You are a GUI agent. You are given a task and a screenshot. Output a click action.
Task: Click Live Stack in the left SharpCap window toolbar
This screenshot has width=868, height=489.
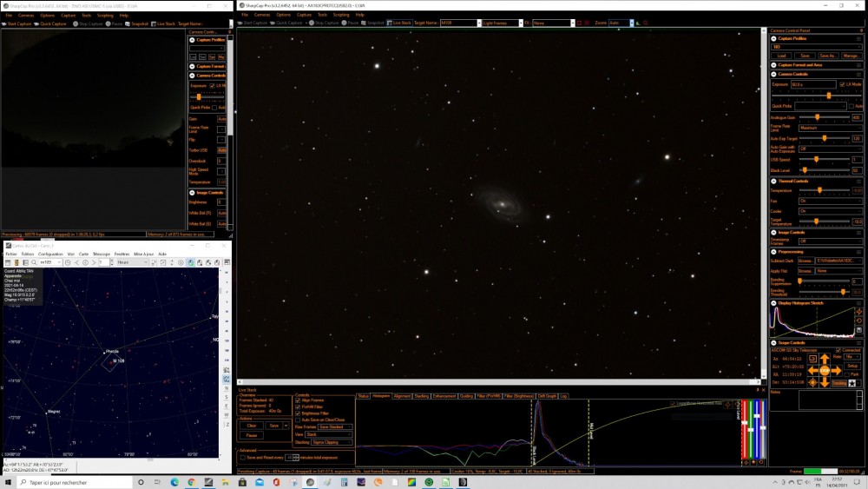tap(163, 23)
